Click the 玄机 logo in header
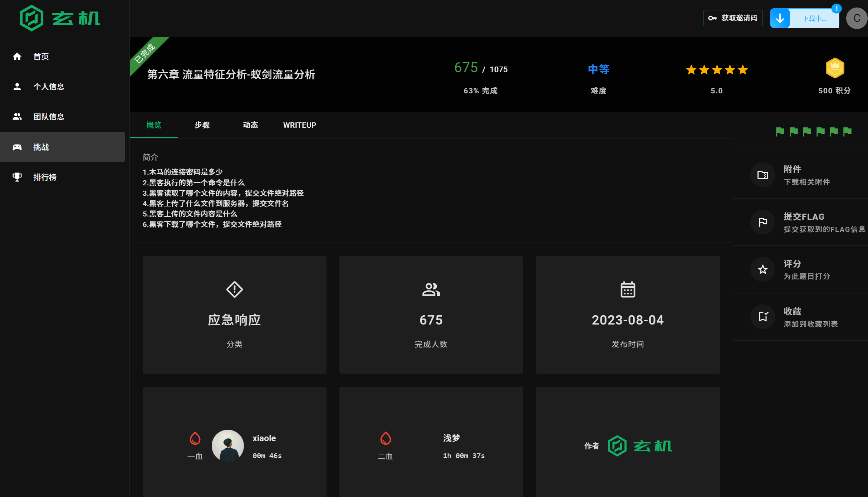Viewport: 868px width, 497px height. 60,18
